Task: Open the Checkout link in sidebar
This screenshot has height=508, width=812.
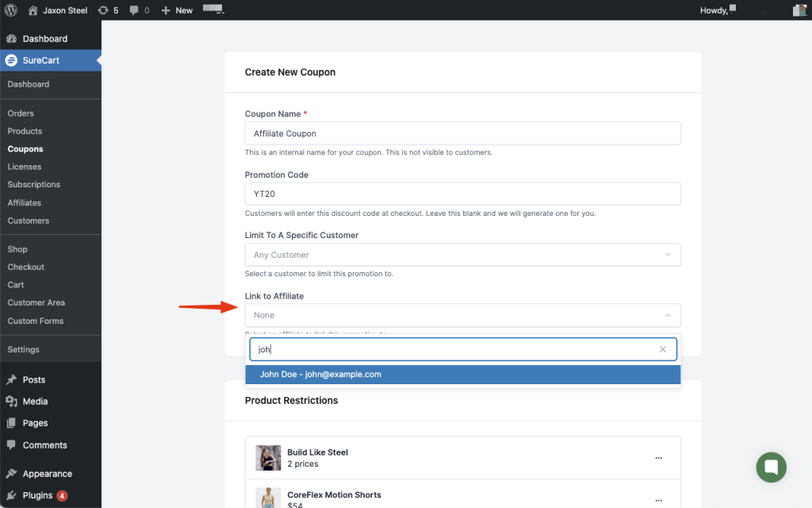Action: [26, 267]
